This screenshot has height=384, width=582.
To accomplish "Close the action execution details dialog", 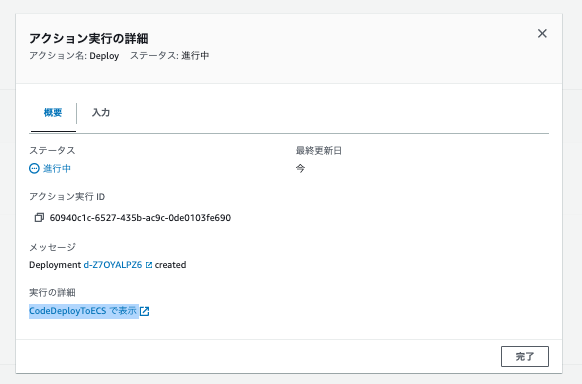I will 542,33.
